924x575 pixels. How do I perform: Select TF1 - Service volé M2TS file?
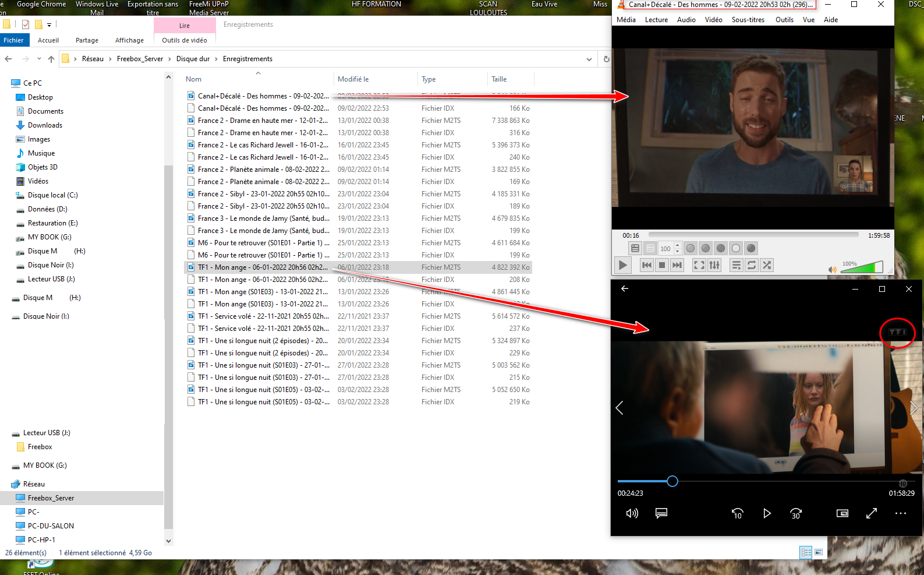point(358,316)
